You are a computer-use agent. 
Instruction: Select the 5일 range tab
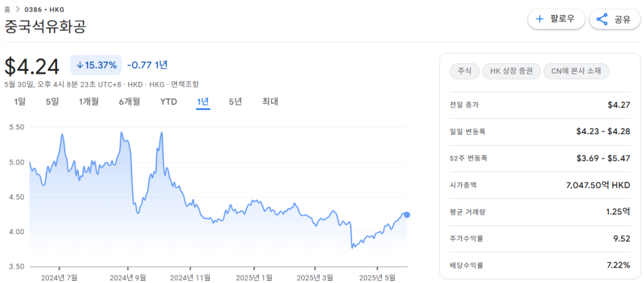pos(52,101)
